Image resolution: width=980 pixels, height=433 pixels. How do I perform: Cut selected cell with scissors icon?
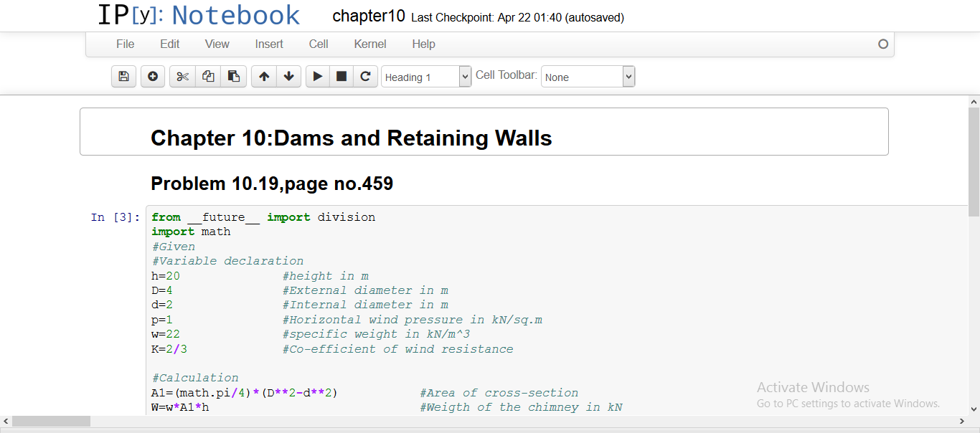[182, 77]
